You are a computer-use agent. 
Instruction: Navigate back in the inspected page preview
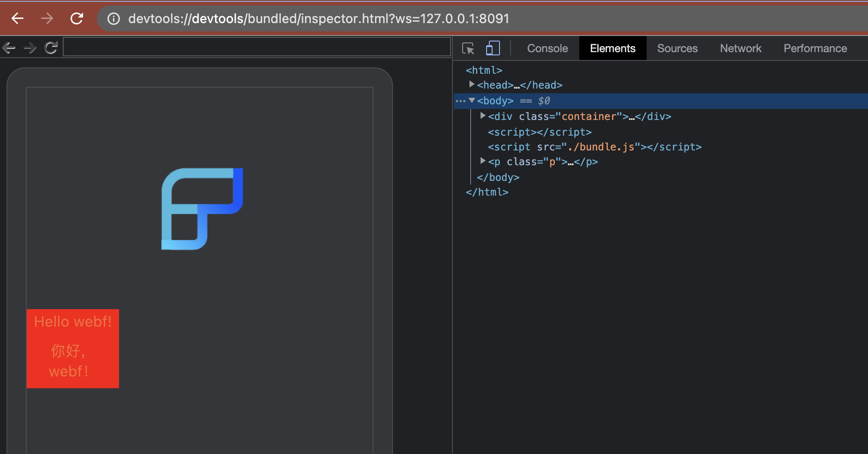tap(9, 48)
